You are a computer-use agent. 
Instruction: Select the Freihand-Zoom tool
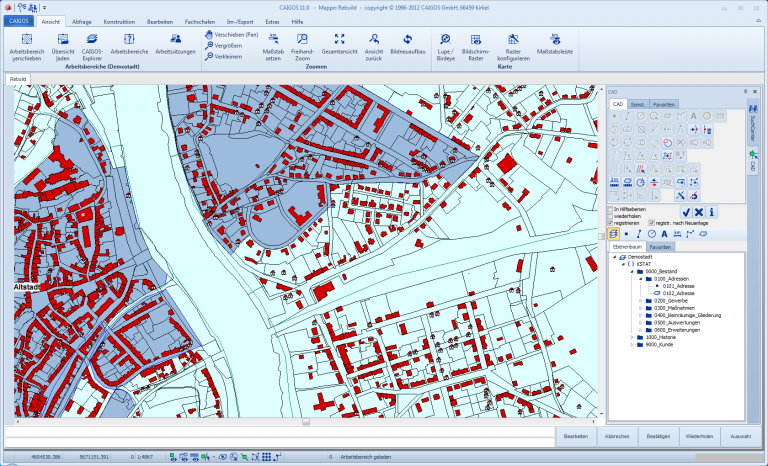pos(302,39)
